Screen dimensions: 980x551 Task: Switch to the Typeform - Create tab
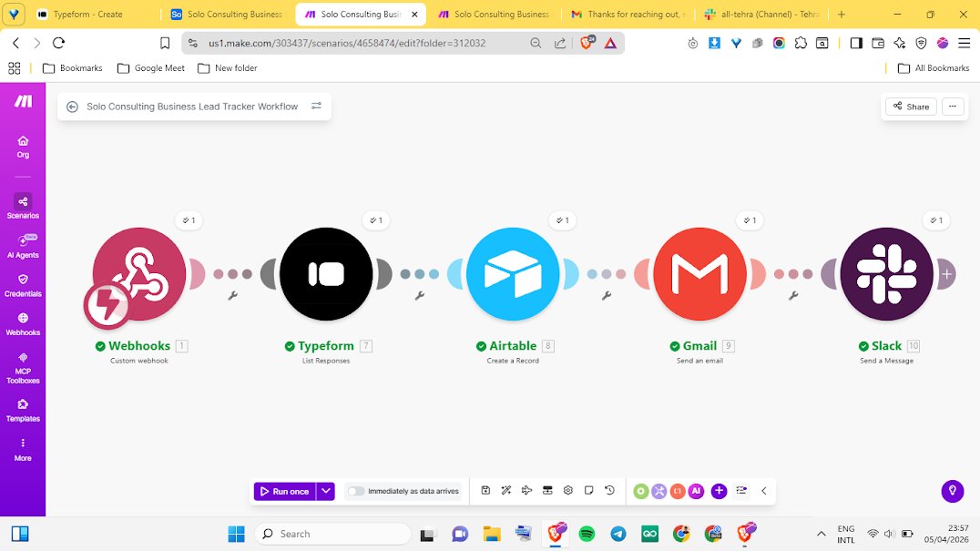[95, 14]
